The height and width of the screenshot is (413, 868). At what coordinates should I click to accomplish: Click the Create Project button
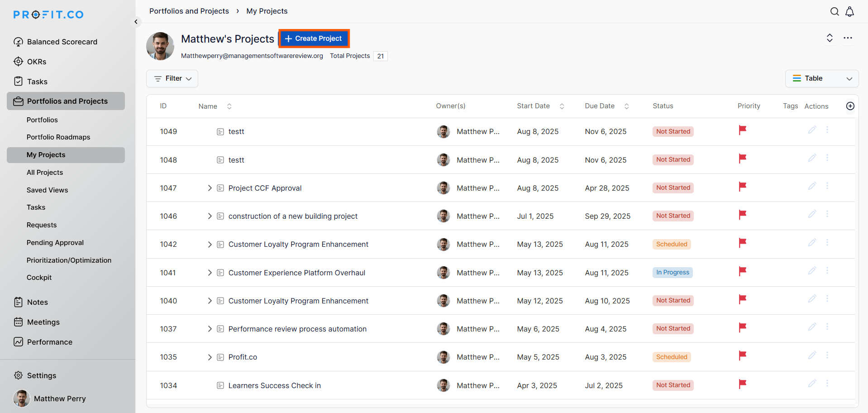(x=314, y=38)
